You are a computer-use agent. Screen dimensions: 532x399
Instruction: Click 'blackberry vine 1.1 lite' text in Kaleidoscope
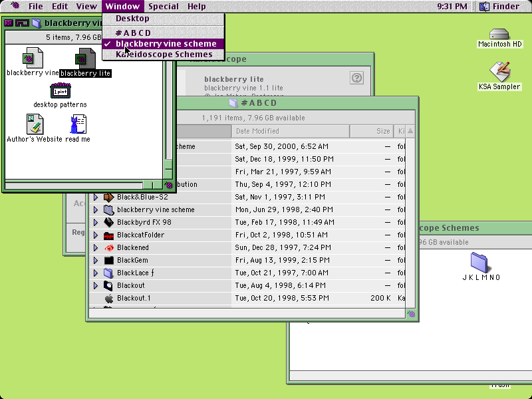click(243, 88)
